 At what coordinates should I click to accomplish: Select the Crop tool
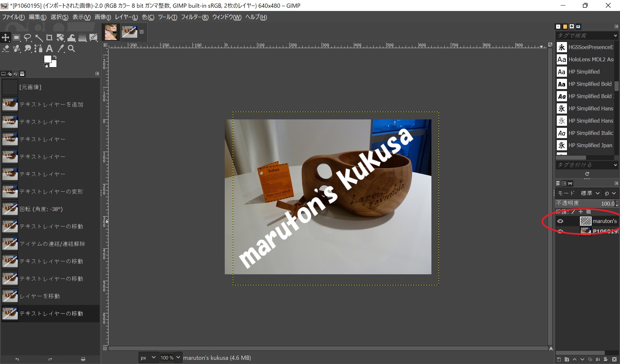[49, 38]
